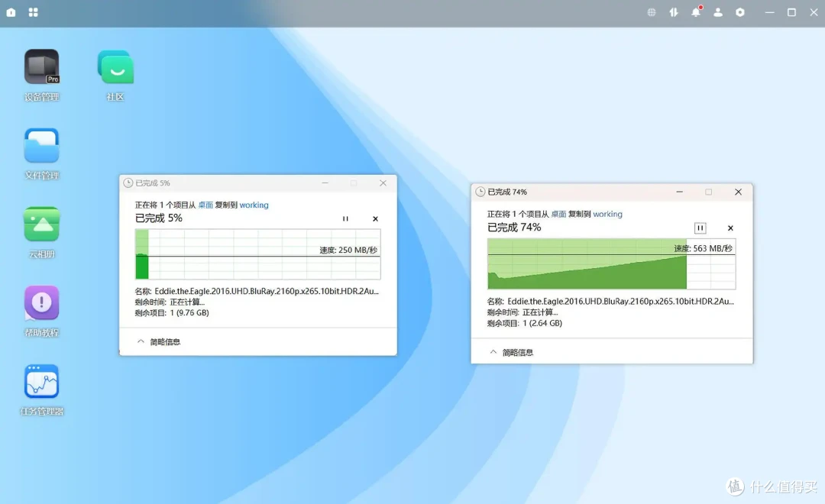825x504 pixels.
Task: Click the 剩余项目: 1 (2.64 GB) text
Action: [525, 323]
